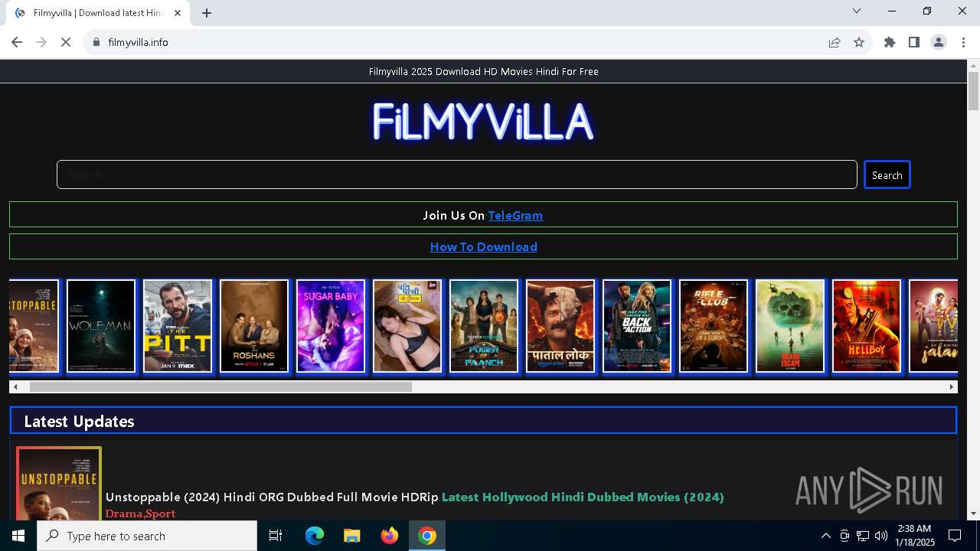This screenshot has height=551, width=980.
Task: Share this page icon in address bar
Action: coord(835,42)
